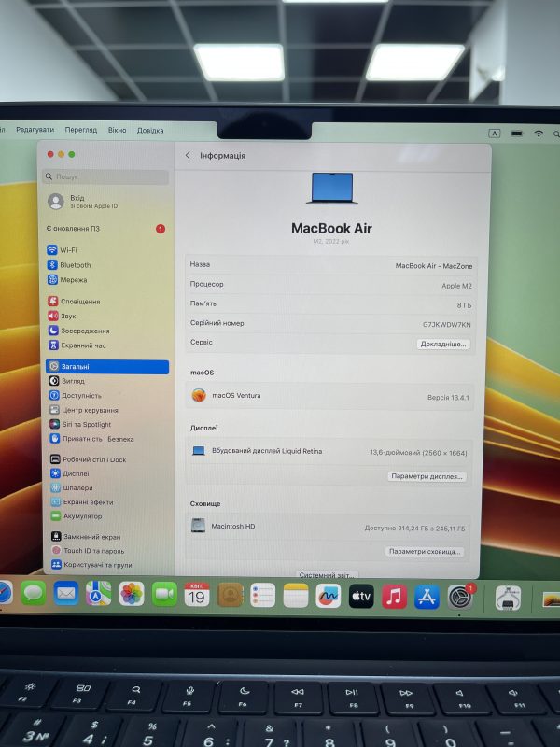Screen dimensions: 560x747
Task: Open Користувачі та групи settings
Action: pos(91,565)
